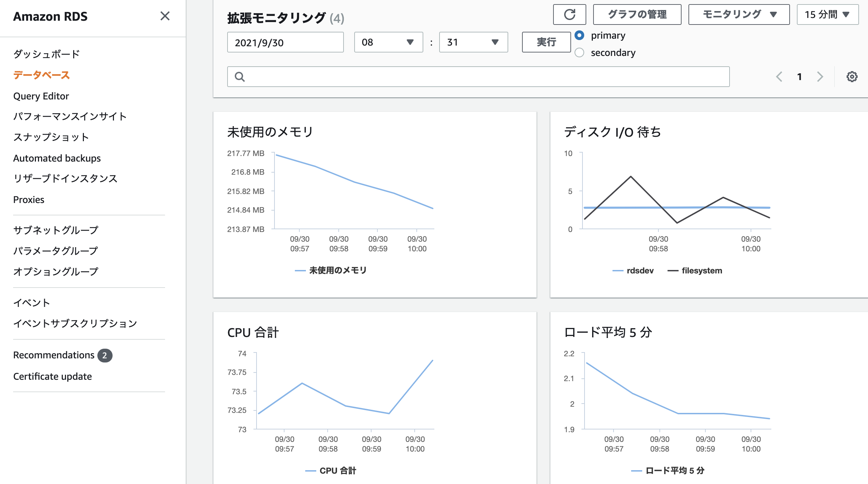Close the Amazon RDS sidebar
868x484 pixels.
tap(165, 16)
